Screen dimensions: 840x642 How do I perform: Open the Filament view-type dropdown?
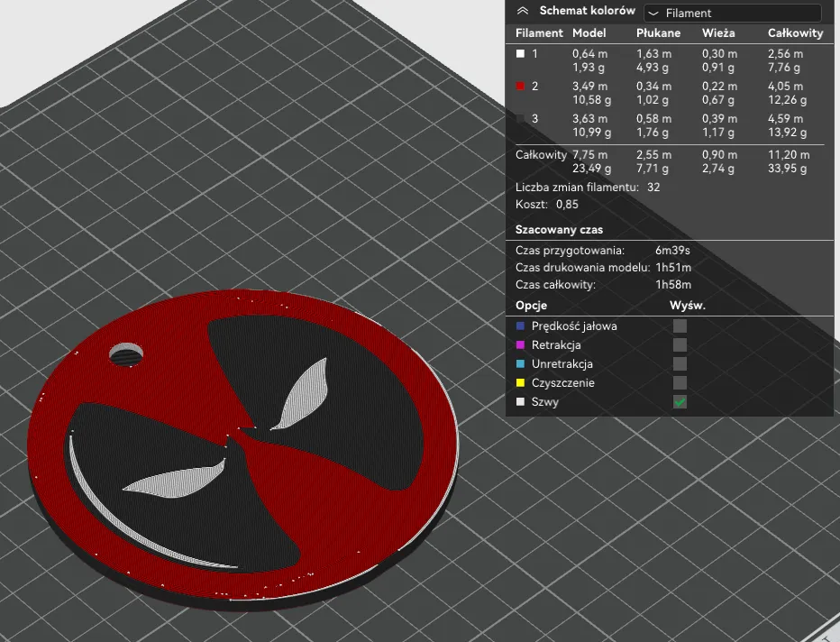(x=733, y=13)
